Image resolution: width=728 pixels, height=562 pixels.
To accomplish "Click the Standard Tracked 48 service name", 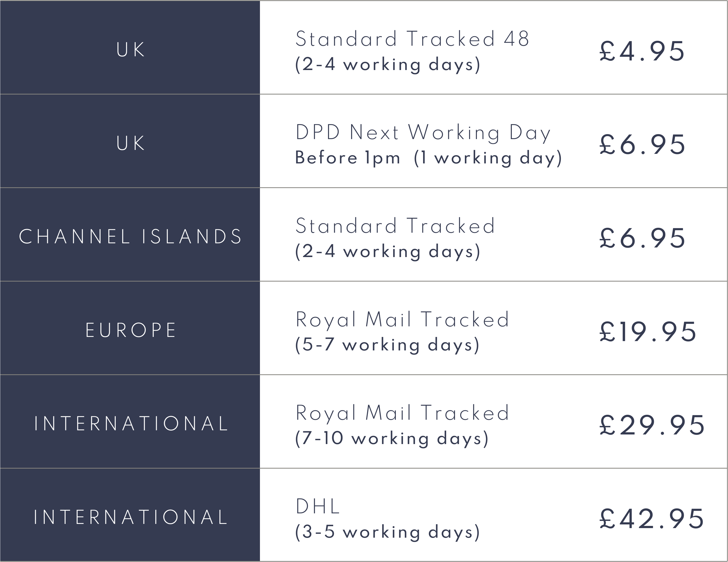I will coord(412,39).
